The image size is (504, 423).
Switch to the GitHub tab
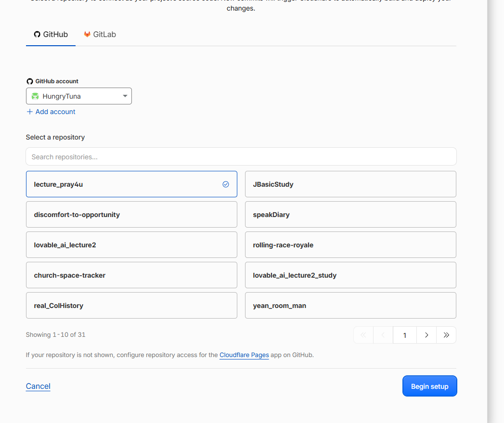tap(51, 34)
